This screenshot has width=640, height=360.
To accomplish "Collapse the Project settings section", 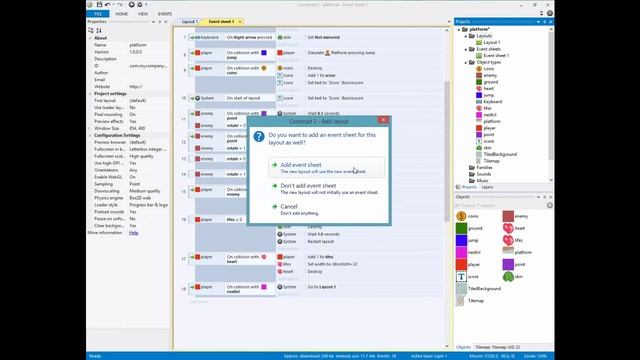I will click(90, 93).
